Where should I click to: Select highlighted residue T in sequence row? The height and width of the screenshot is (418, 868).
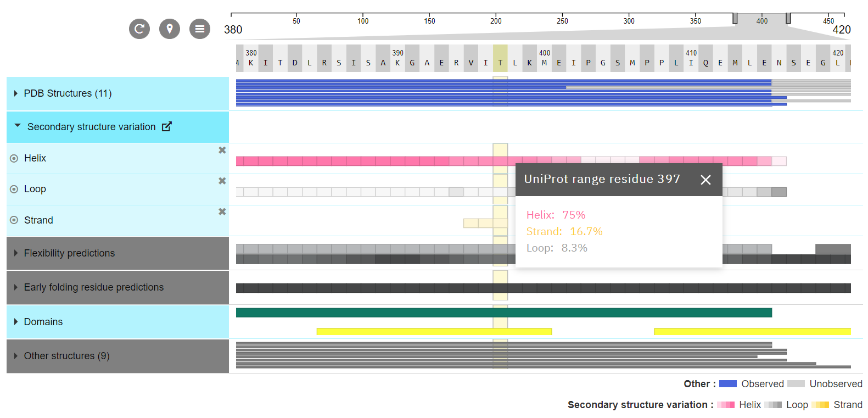coord(500,63)
